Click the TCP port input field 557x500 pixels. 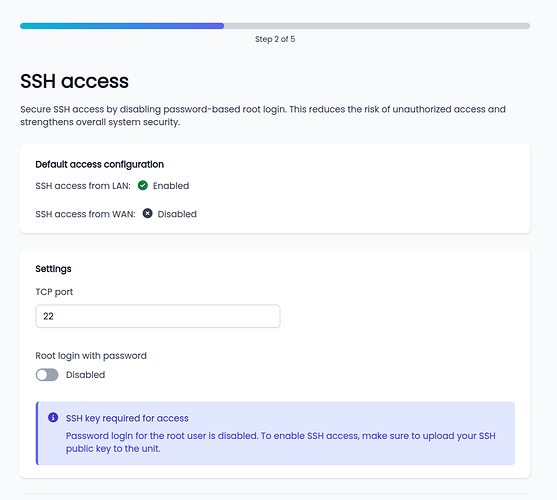[x=158, y=316]
